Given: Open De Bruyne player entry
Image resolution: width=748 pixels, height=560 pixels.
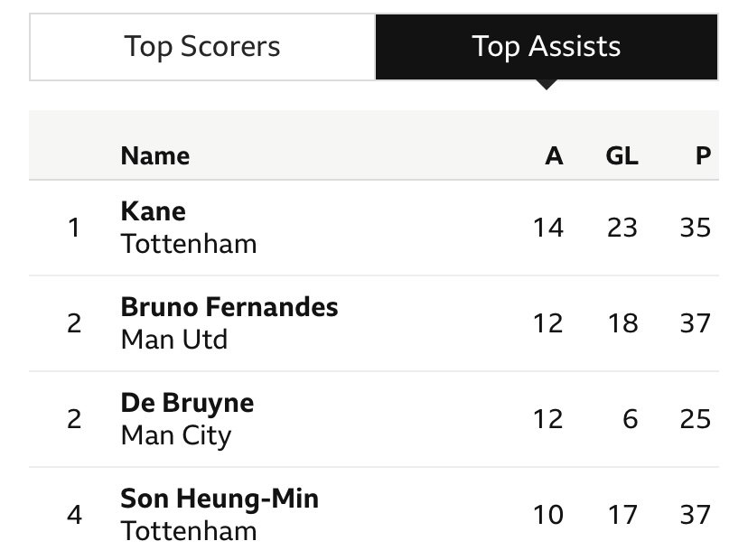Looking at the screenshot, I should 187,403.
